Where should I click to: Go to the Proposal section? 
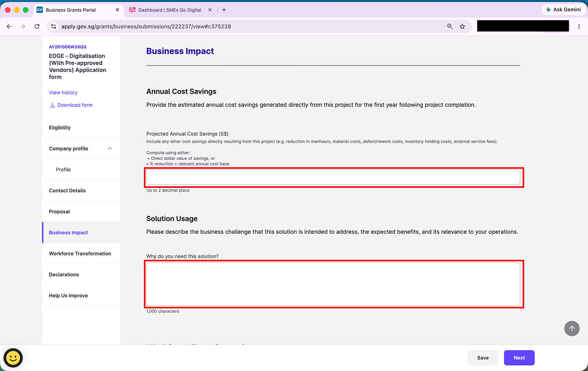coord(82,212)
